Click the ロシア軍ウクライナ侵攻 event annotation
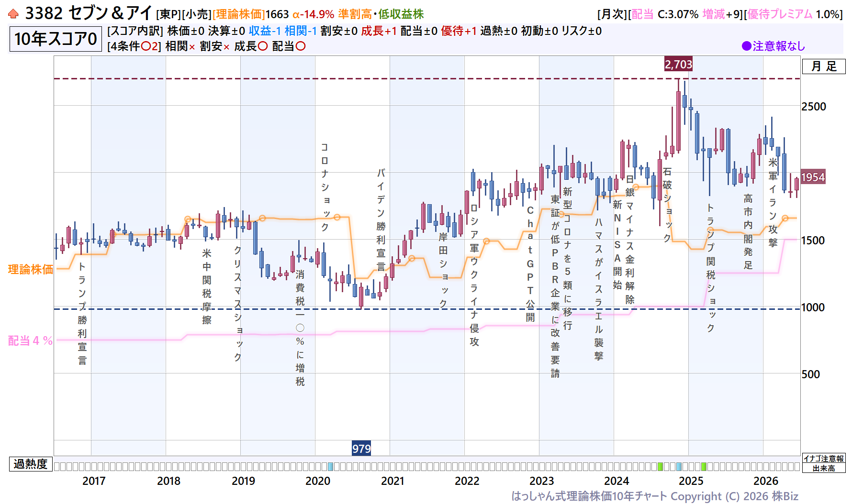 (x=474, y=274)
